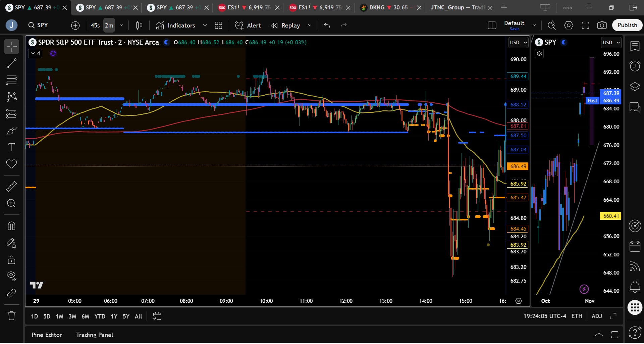644x344 pixels.
Task: Enter fullscreen chart mode
Action: 585,26
